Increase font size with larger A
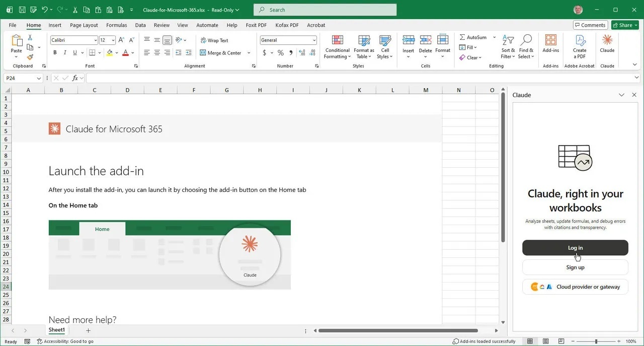Viewport: 644px width, 346px height. pyautogui.click(x=121, y=40)
